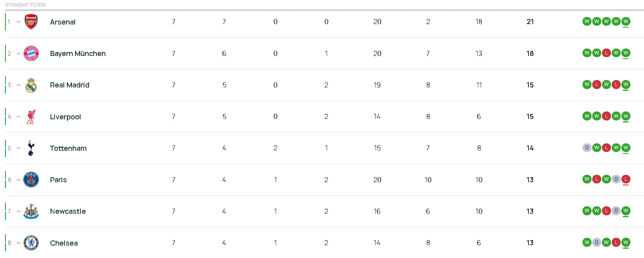Click the Newcastle club crest
Screen dimensions: 644x258
point(31,211)
